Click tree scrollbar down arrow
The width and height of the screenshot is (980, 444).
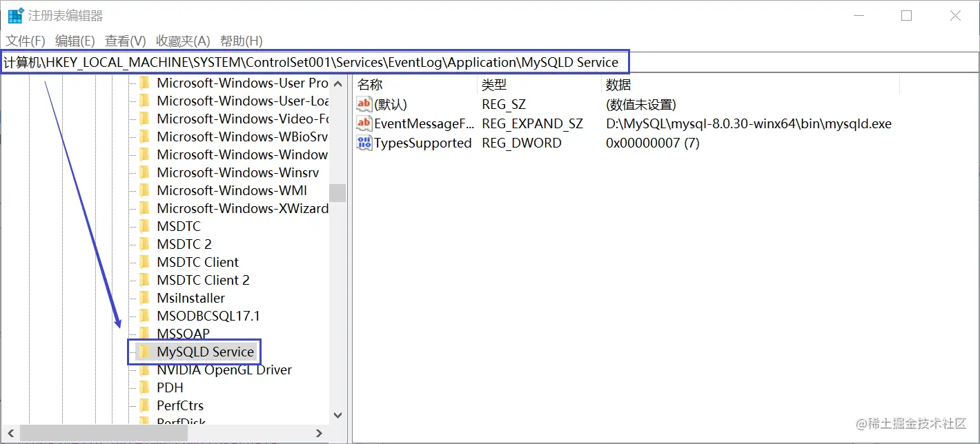(x=337, y=415)
